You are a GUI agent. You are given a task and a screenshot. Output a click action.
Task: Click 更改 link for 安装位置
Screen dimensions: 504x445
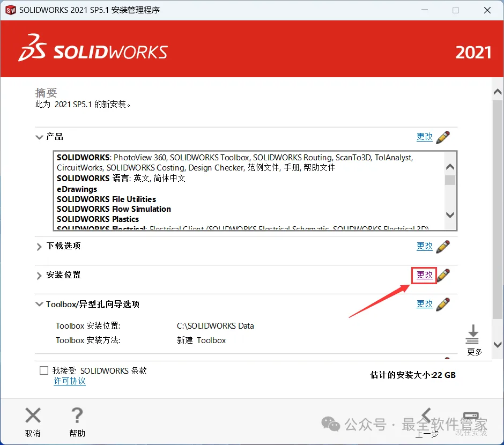425,275
